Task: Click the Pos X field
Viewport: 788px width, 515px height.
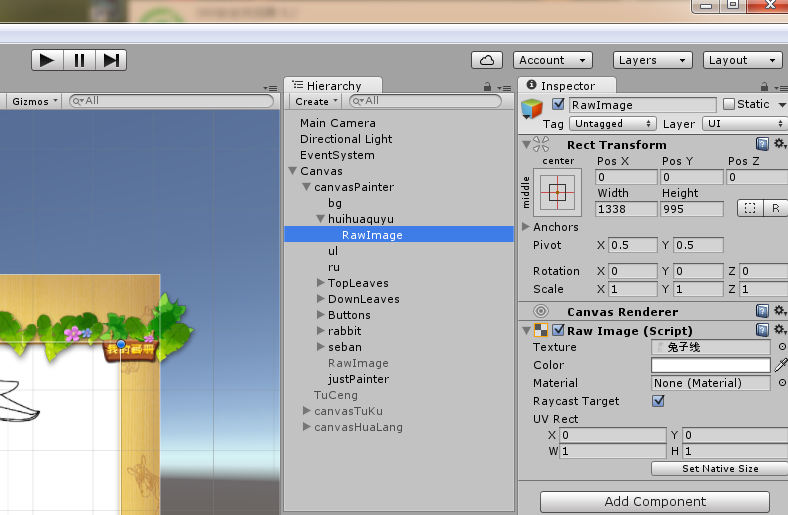Action: 626,177
